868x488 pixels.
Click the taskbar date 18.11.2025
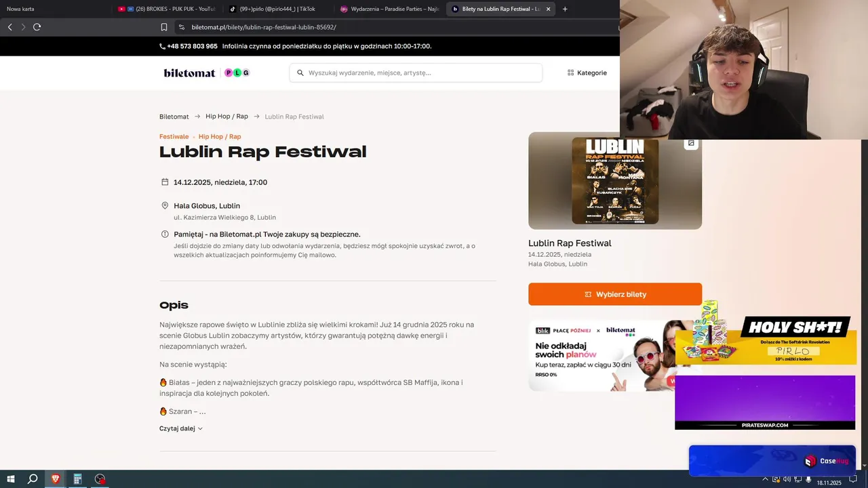(829, 483)
